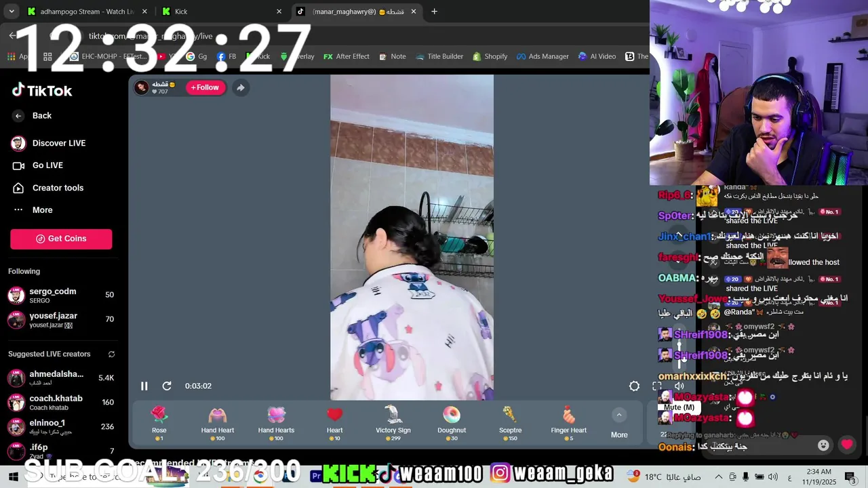Open video settings gear on the player

(x=634, y=386)
